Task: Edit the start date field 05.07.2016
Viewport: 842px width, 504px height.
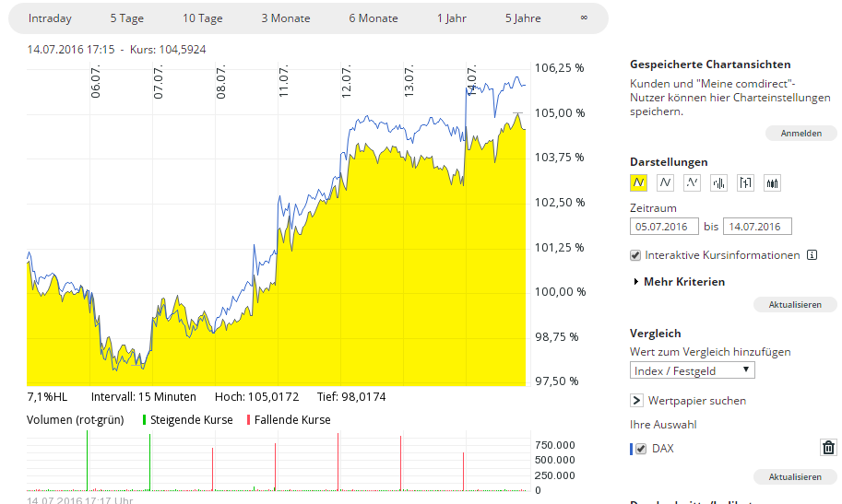Action: [x=664, y=227]
